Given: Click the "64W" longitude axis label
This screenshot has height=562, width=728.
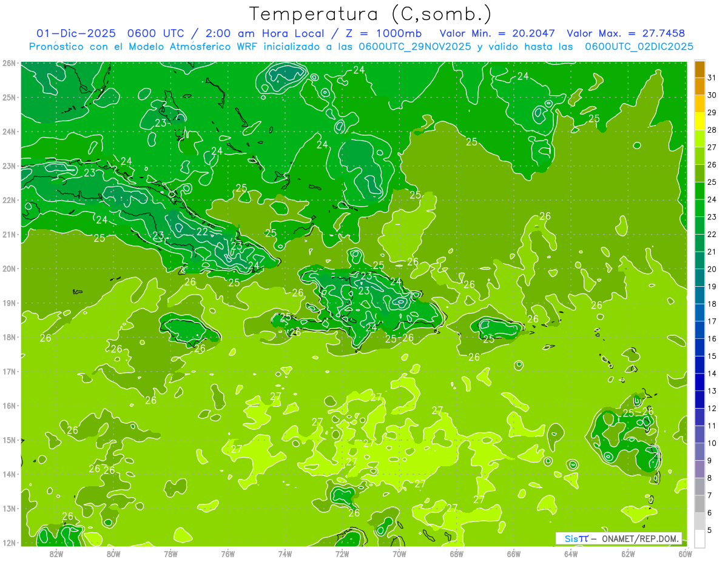Looking at the screenshot, I should 570,554.
